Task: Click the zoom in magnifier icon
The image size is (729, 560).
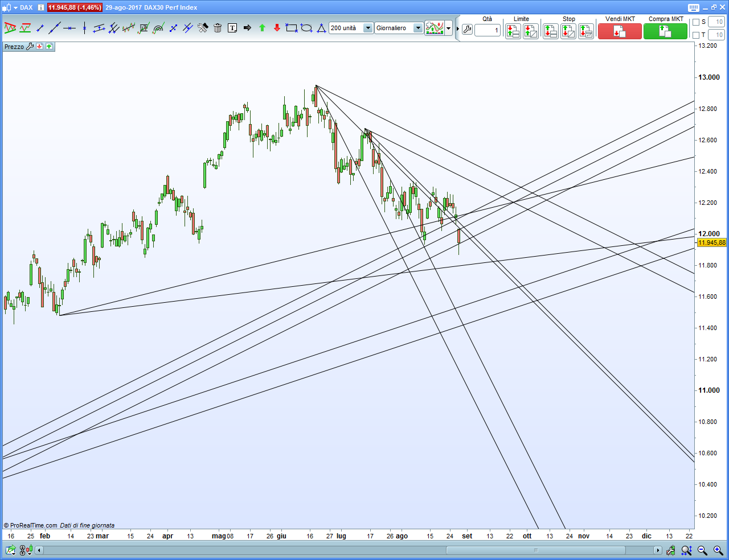Action: (718, 550)
